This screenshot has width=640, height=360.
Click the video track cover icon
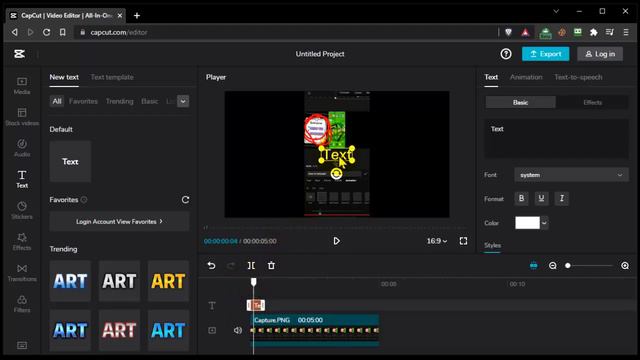click(x=212, y=330)
